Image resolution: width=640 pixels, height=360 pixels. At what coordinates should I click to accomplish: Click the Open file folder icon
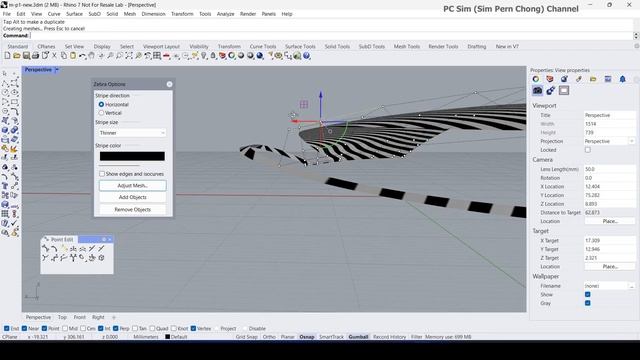17,56
